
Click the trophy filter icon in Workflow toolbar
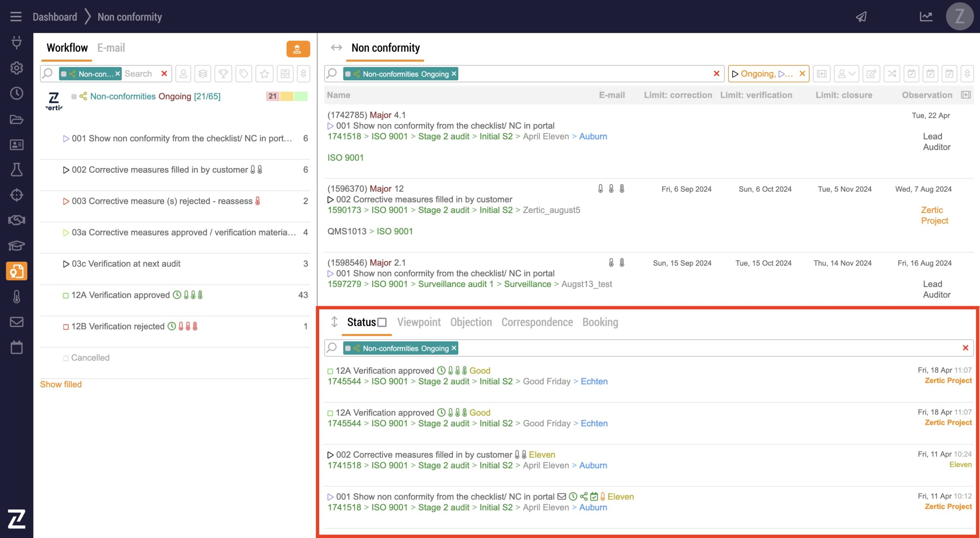pos(223,74)
